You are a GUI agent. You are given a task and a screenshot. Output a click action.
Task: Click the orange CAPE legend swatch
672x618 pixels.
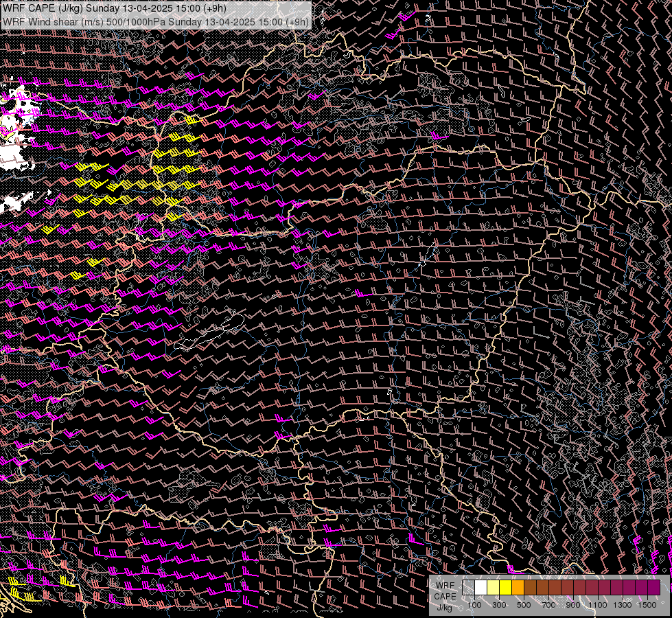click(x=518, y=587)
